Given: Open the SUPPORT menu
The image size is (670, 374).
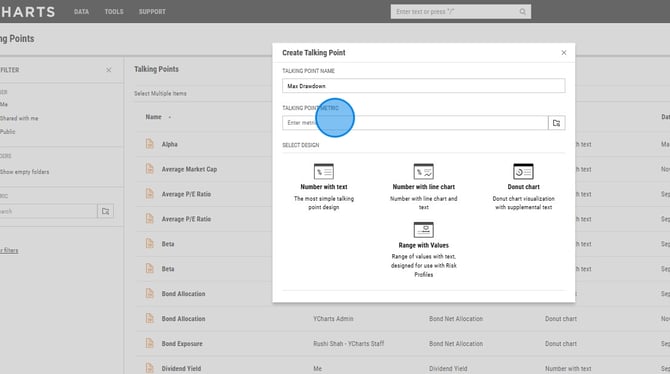Looking at the screenshot, I should (152, 12).
